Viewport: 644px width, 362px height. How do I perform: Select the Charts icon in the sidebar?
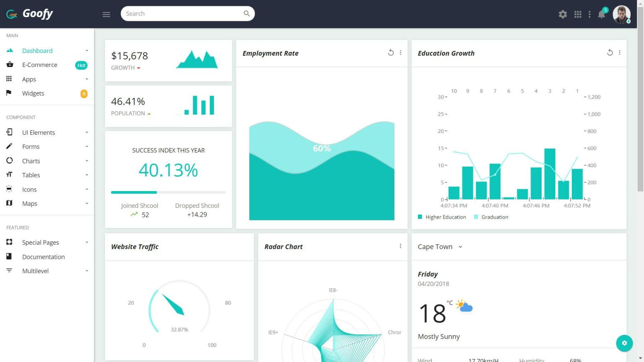(9, 160)
